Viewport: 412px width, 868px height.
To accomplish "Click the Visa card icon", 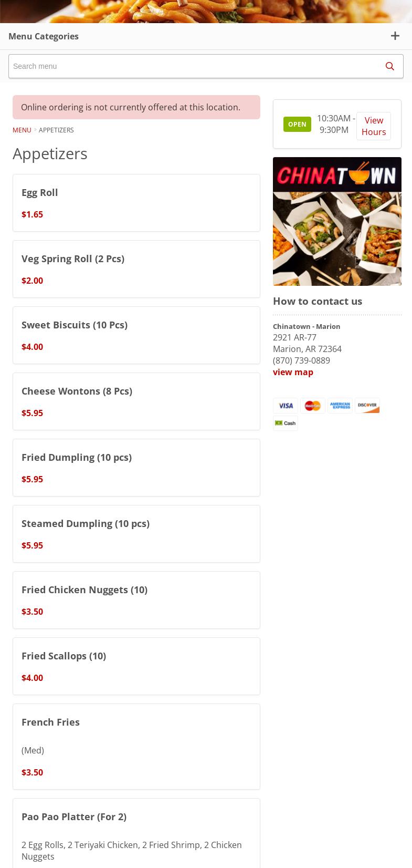I will pyautogui.click(x=286, y=406).
